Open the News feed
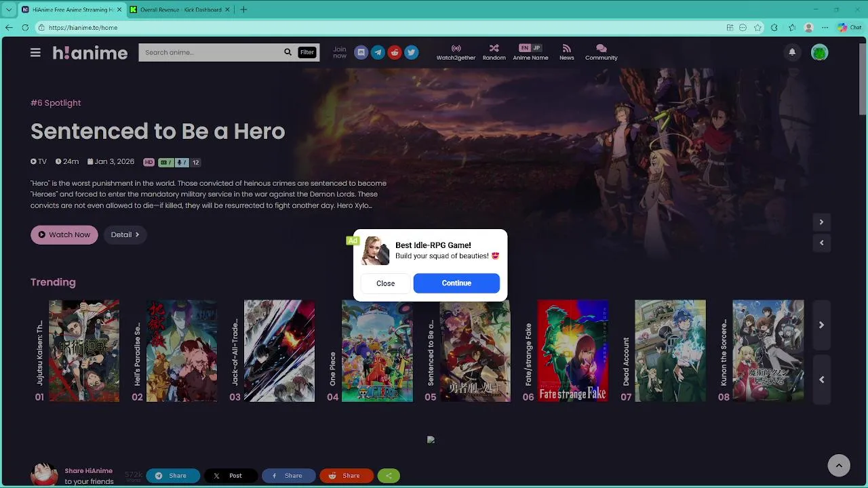 (567, 52)
